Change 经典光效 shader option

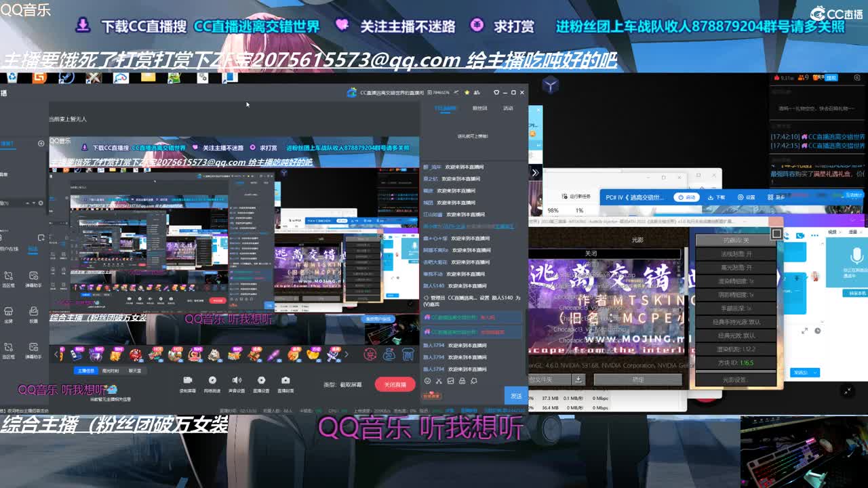tap(735, 335)
